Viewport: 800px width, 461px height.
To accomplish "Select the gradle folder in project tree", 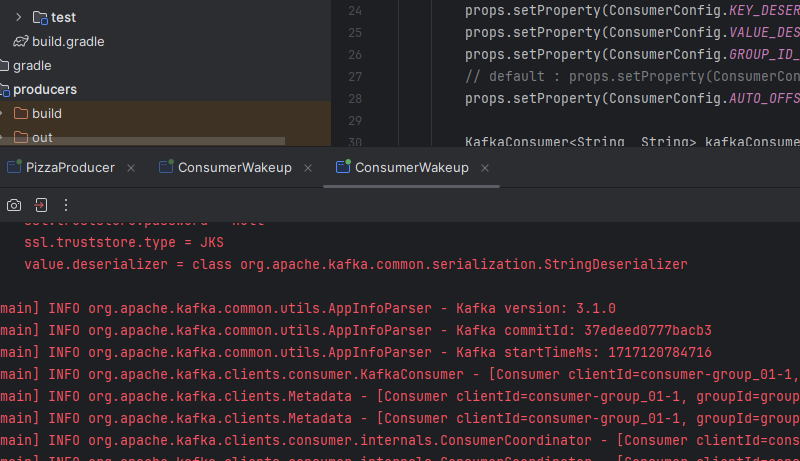I will (32, 66).
